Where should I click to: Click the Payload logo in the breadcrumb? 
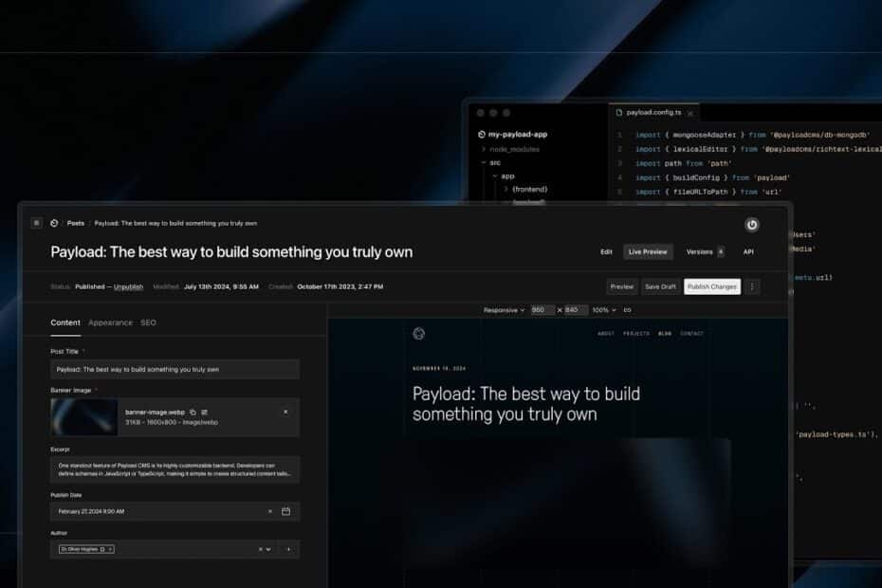pos(54,223)
